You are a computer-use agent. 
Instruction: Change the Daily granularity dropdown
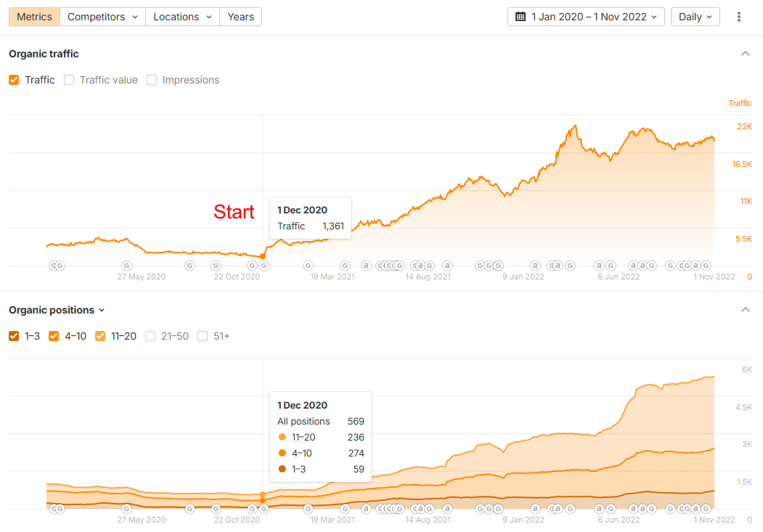(x=695, y=17)
